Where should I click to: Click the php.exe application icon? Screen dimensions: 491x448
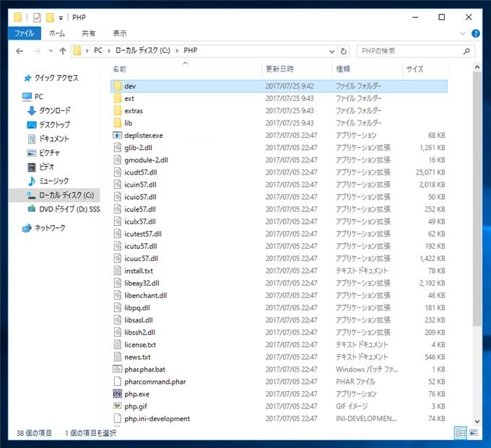coord(118,394)
